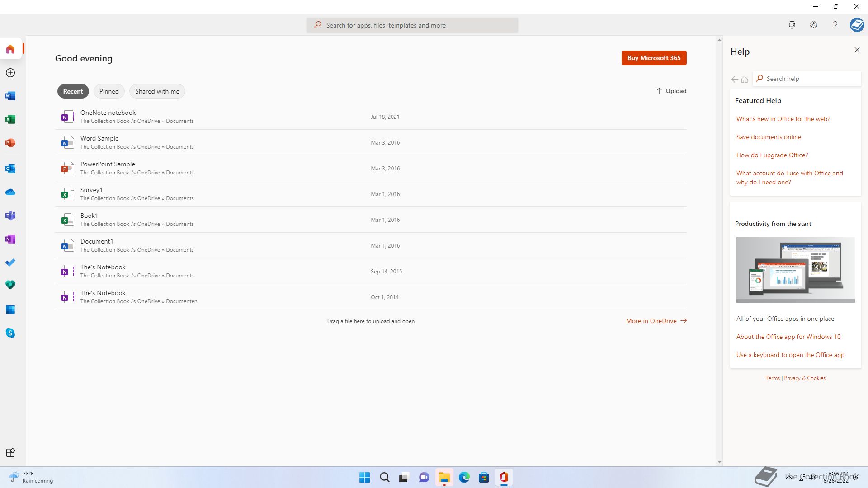This screenshot has height=488, width=868.
Task: Click Office app icon on taskbar
Action: pos(504,478)
